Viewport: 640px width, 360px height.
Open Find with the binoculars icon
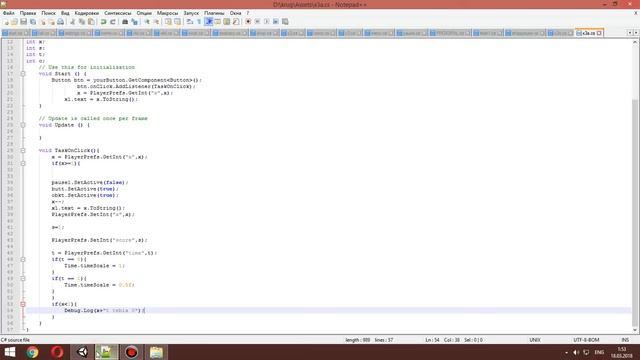[x=125, y=22]
